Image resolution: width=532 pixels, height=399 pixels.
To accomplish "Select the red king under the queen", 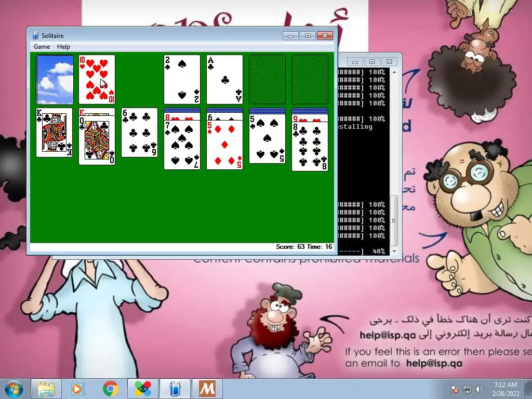I will click(x=97, y=112).
